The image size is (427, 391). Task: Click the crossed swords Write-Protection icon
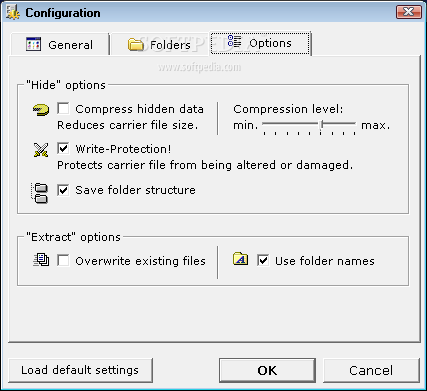point(41,150)
